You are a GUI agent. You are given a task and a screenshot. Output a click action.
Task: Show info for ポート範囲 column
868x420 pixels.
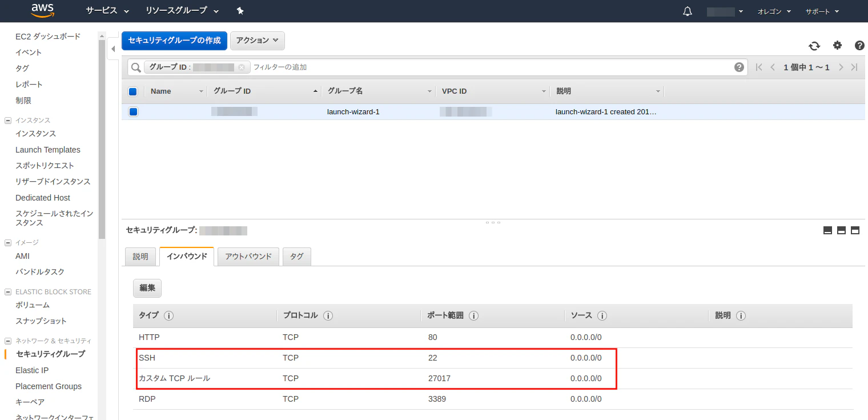tap(473, 315)
